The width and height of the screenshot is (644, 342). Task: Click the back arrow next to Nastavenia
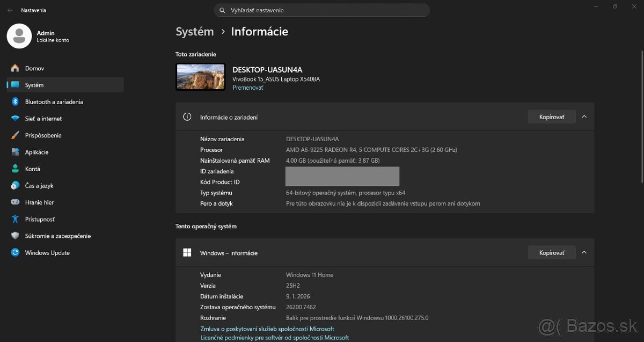[x=10, y=10]
